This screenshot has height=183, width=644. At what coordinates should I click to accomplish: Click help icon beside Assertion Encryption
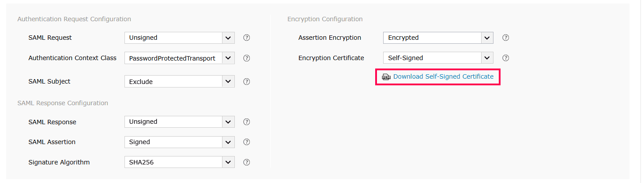coord(506,38)
